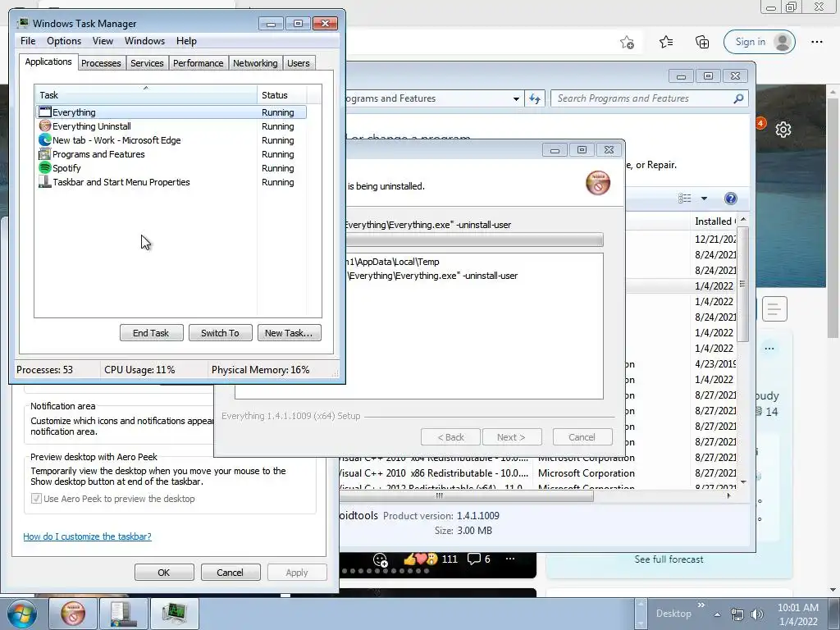
Task: Click the uninstaller logo icon in Setup dialog
Action: pyautogui.click(x=598, y=183)
